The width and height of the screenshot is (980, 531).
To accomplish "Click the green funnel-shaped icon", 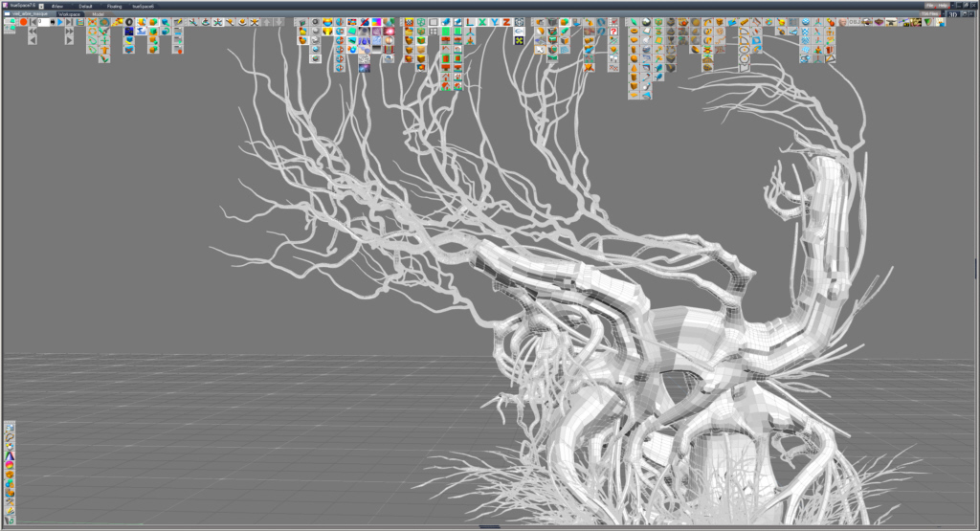I will pos(928,22).
